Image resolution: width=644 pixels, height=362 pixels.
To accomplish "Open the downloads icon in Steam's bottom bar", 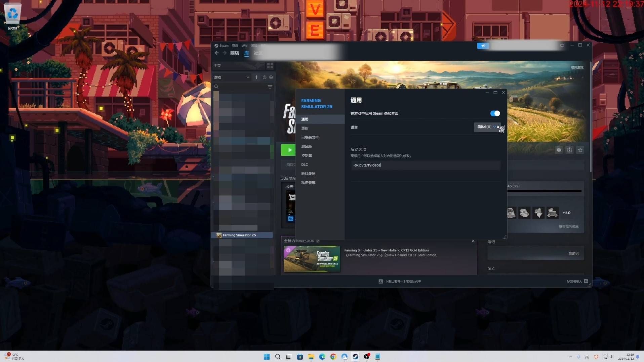I will (x=381, y=281).
